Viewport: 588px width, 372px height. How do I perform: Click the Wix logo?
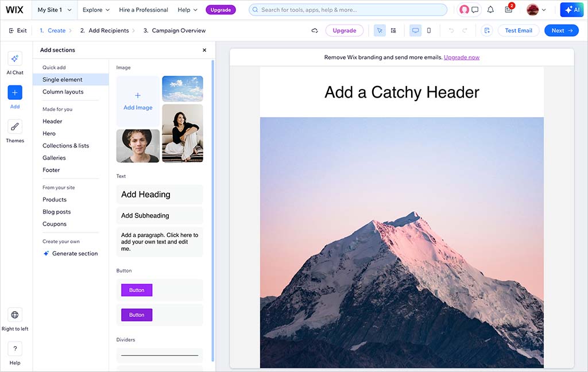pyautogui.click(x=14, y=10)
